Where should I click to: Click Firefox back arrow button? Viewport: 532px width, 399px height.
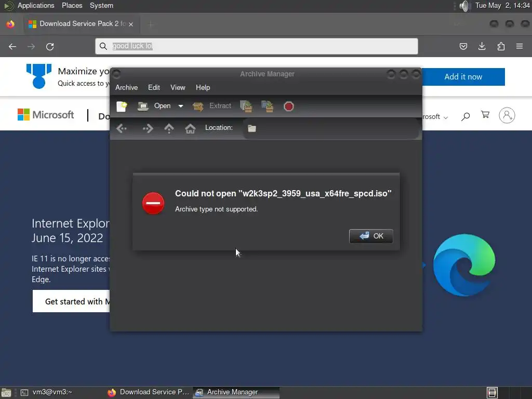click(12, 46)
